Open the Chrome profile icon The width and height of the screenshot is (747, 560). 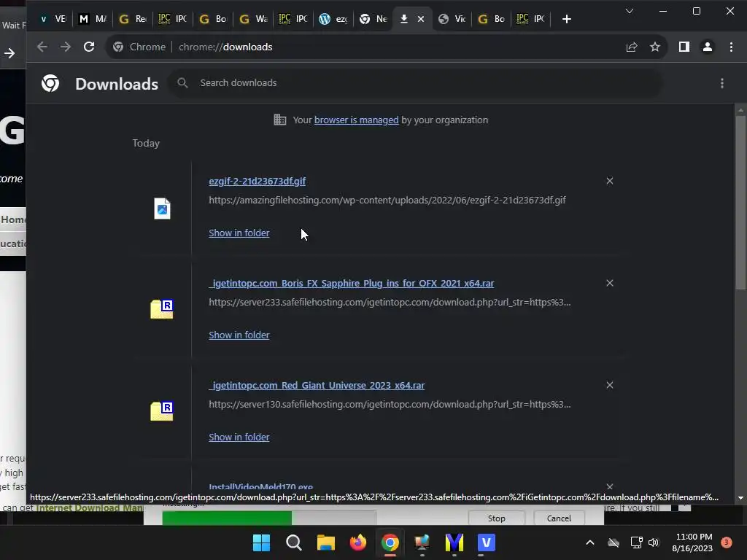pyautogui.click(x=708, y=47)
